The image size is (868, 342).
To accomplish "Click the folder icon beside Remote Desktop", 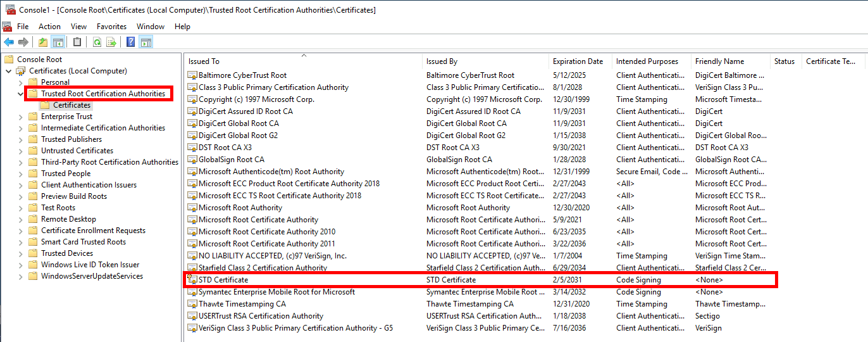I will tap(33, 219).
